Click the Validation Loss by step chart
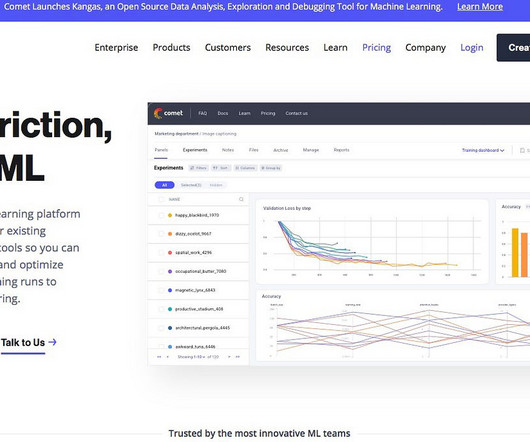Screen dimensions: 530x442 click(x=372, y=242)
